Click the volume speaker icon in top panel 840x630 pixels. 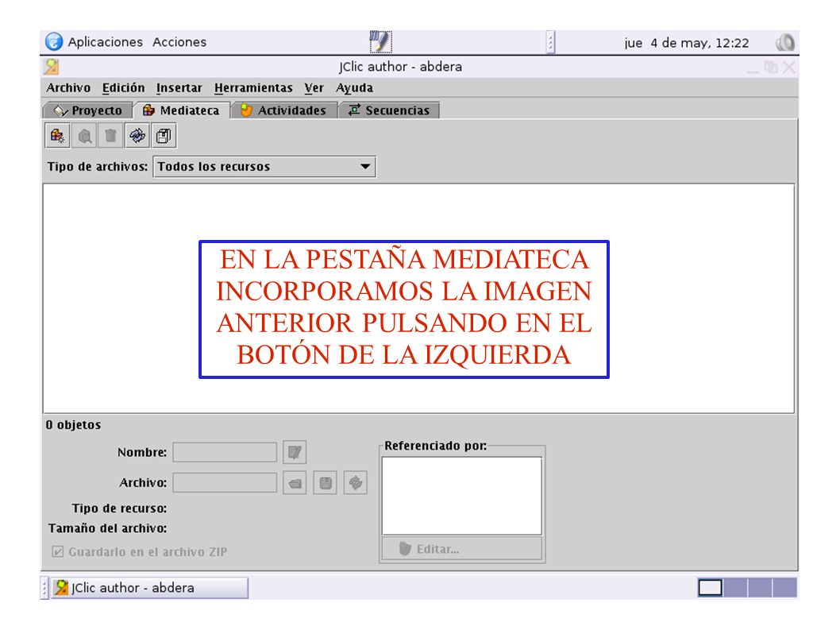[785, 42]
